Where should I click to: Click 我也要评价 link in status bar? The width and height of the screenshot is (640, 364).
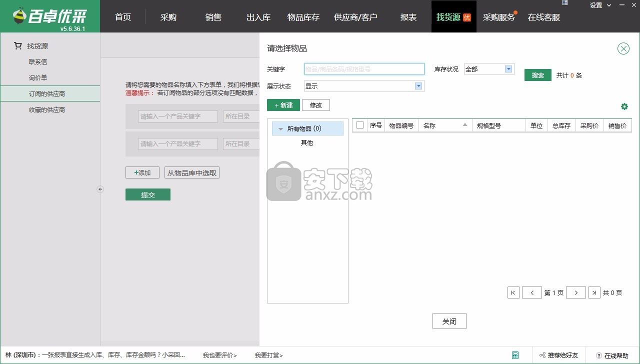click(220, 355)
